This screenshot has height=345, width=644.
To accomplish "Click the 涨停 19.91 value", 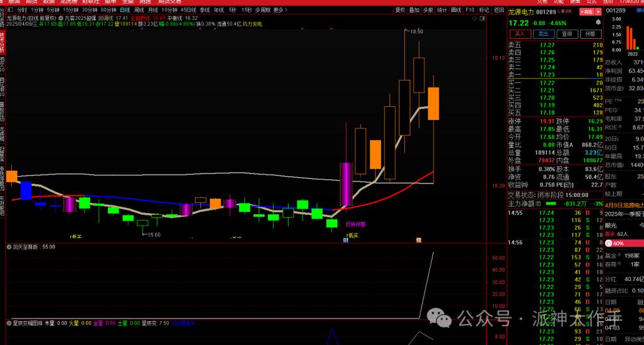I will [547, 121].
